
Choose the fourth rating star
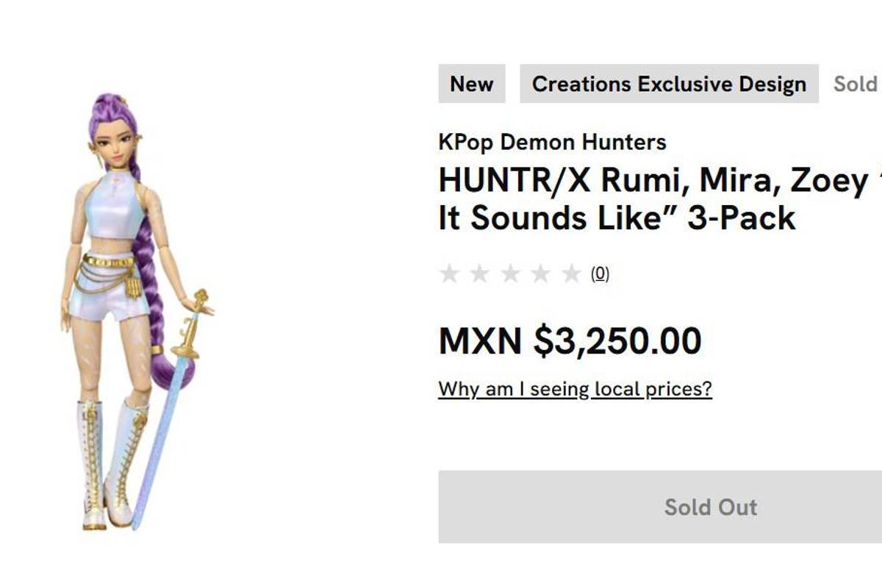click(x=542, y=274)
